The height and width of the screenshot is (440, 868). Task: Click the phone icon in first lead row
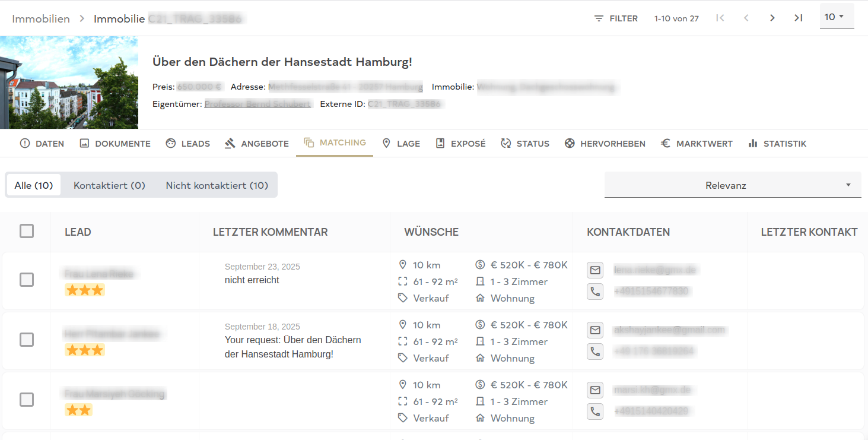(x=595, y=292)
